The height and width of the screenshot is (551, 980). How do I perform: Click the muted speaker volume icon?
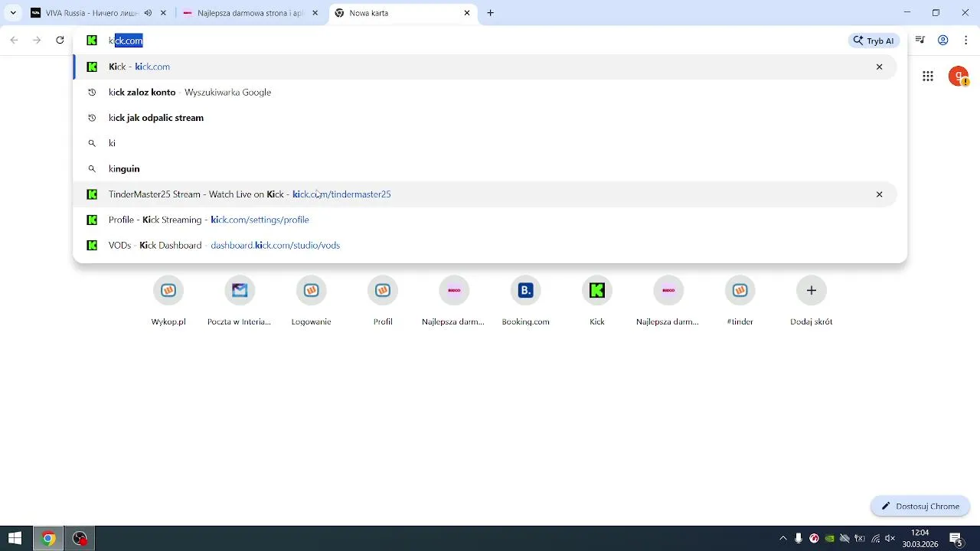pyautogui.click(x=890, y=539)
